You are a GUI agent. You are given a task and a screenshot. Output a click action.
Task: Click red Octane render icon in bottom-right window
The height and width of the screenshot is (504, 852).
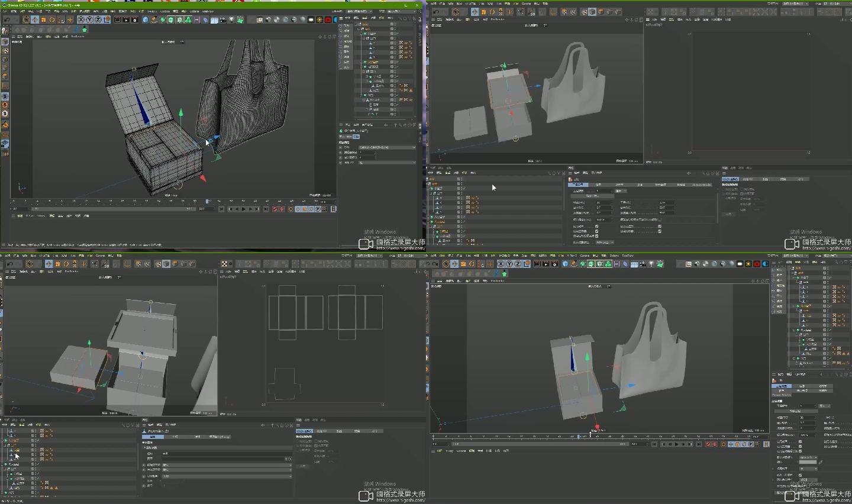[x=757, y=264]
